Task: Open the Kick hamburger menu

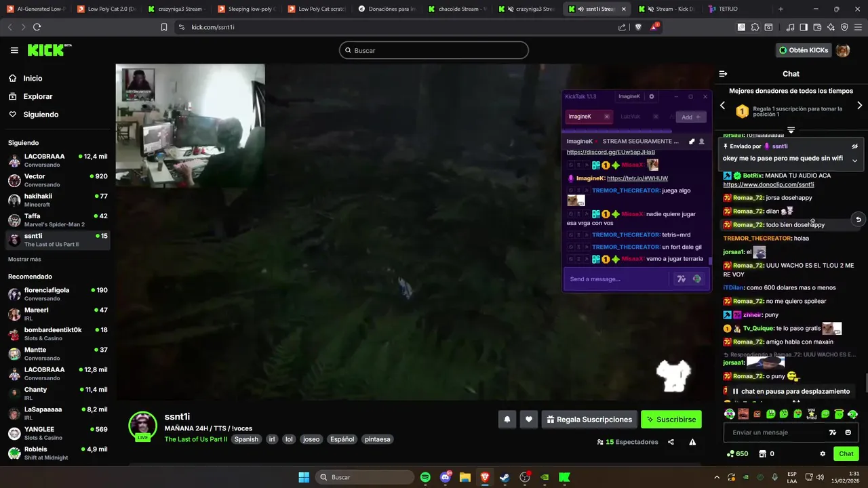Action: tap(14, 50)
